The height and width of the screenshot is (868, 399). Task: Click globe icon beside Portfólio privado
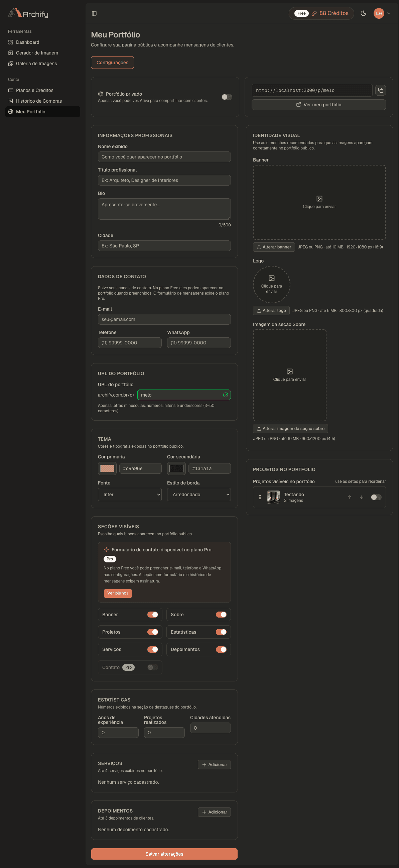[101, 94]
